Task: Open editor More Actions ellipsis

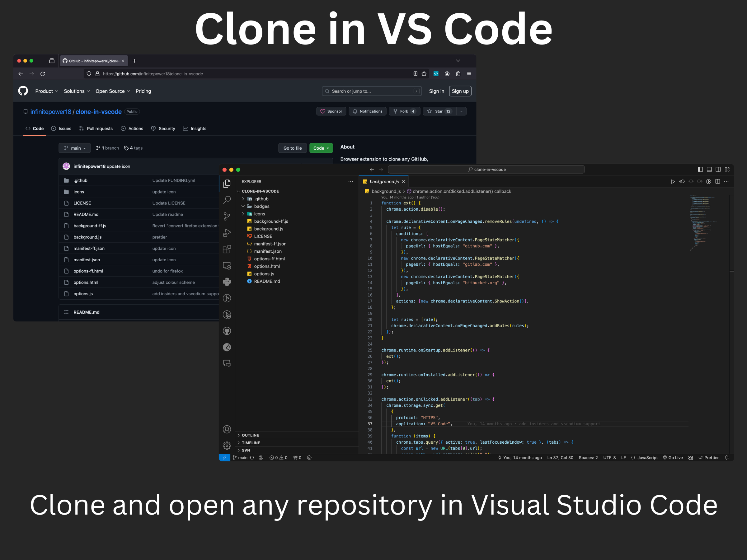Action: pos(726,182)
